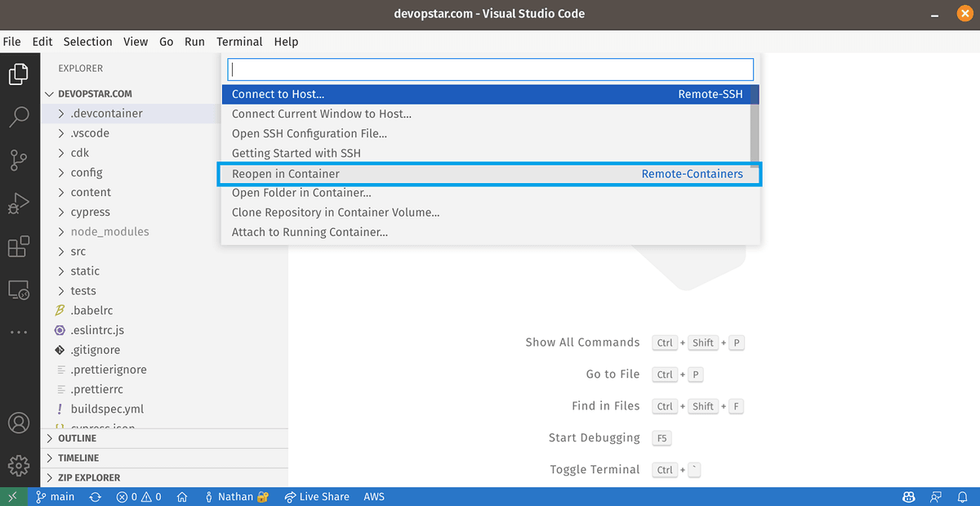Click the Accounts icon in activity bar

(19, 423)
